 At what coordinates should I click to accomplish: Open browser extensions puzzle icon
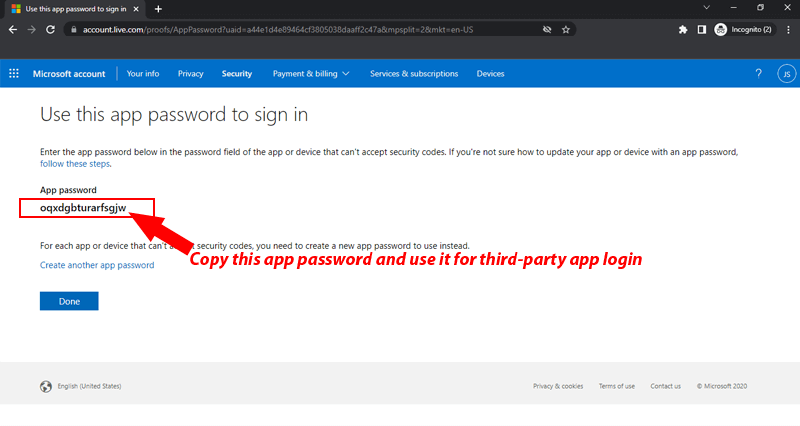[x=683, y=30]
